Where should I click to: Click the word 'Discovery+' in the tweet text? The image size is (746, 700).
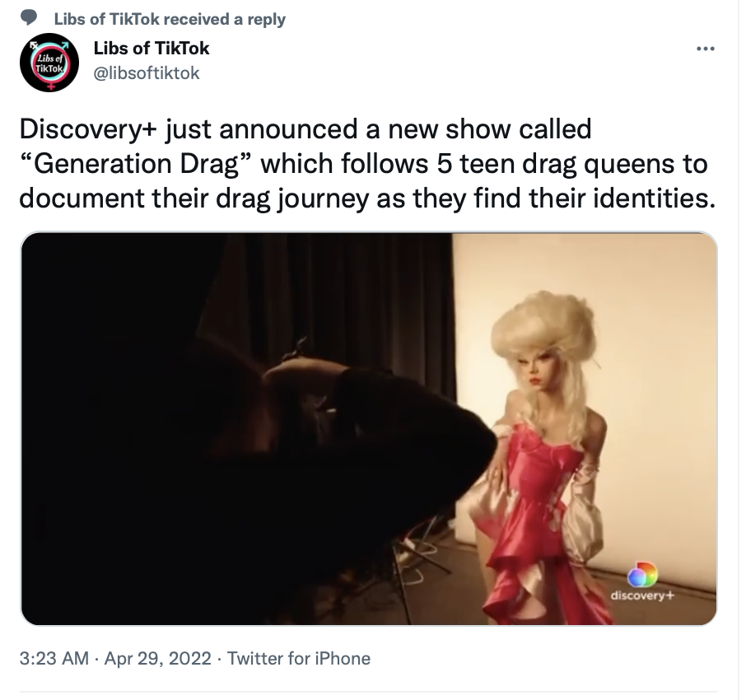[x=88, y=129]
